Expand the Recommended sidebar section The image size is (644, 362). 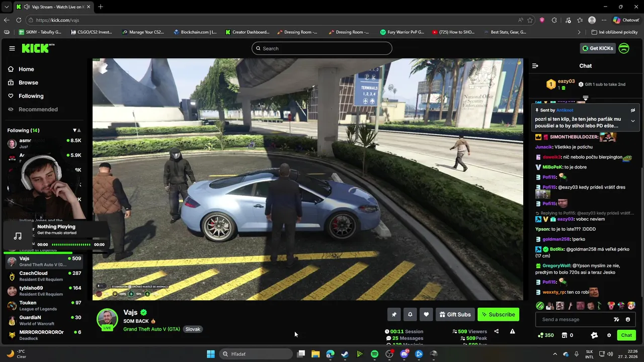click(38, 109)
